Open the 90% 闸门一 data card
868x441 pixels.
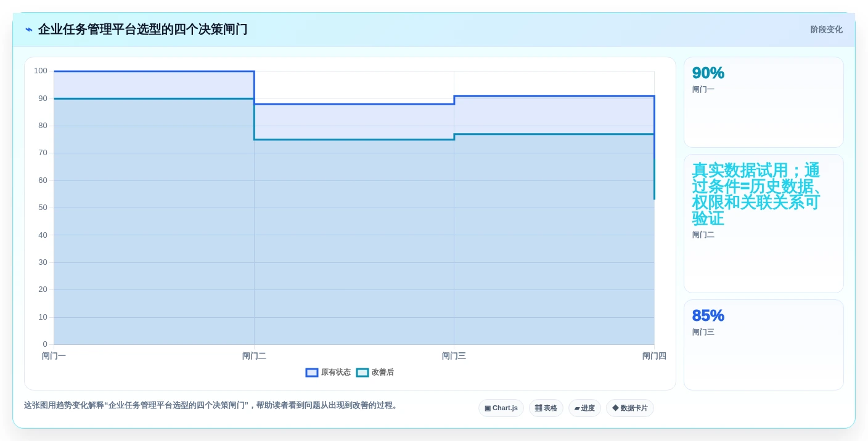coord(764,102)
